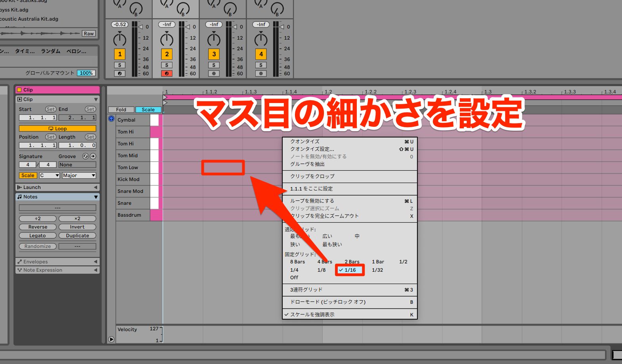The image size is (622, 364).
Task: Click the loop start marker triangle in the pink bar
Action: point(165,97)
